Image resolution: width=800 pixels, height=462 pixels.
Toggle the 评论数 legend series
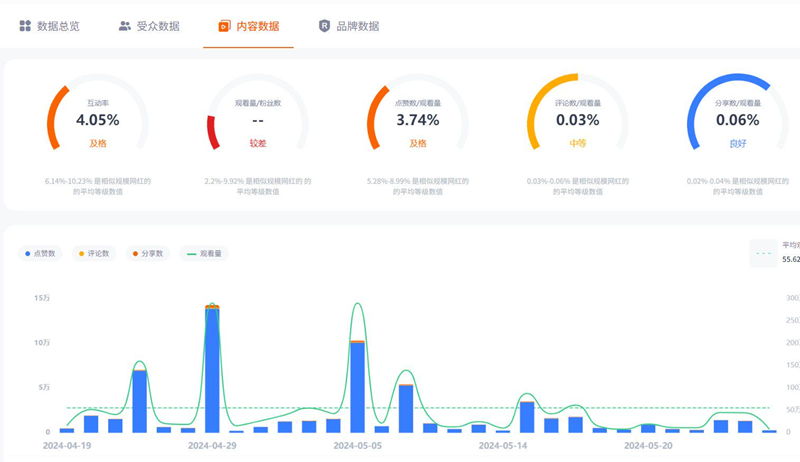(x=95, y=254)
